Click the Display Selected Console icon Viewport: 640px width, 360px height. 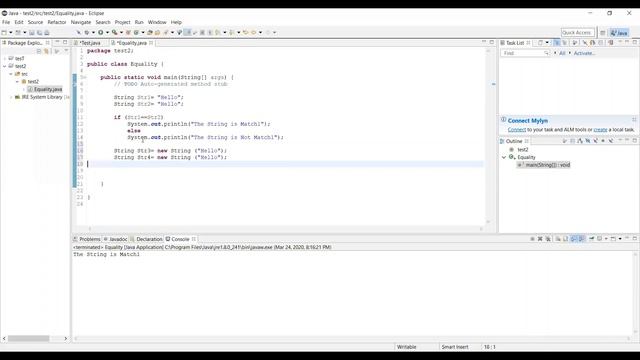pos(599,239)
